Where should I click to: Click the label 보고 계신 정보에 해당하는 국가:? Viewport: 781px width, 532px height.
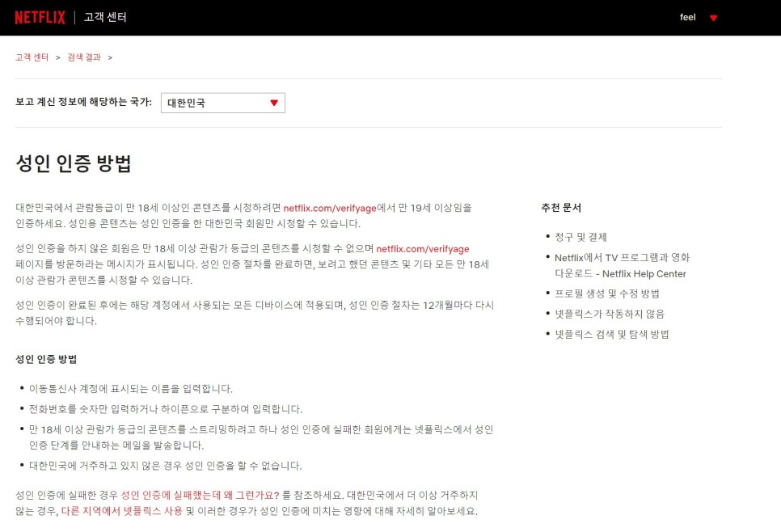83,102
